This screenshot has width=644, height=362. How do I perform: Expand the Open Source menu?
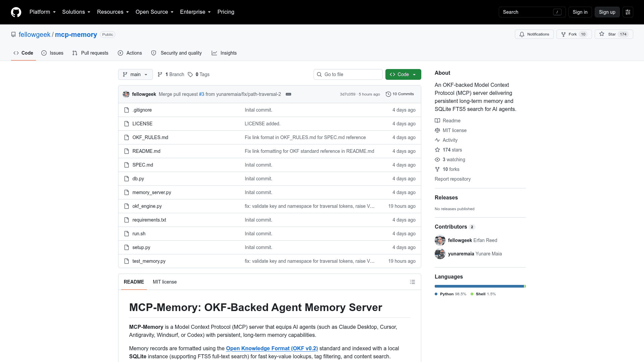click(x=155, y=12)
